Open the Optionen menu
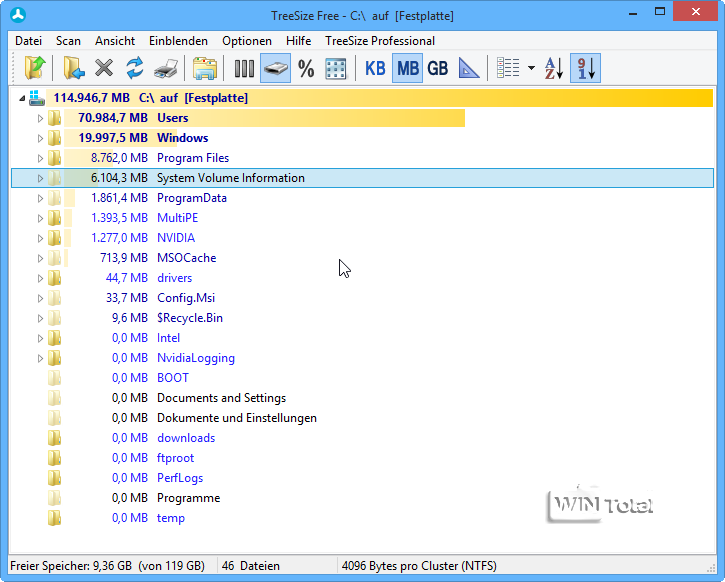Image resolution: width=725 pixels, height=582 pixels. (x=246, y=41)
